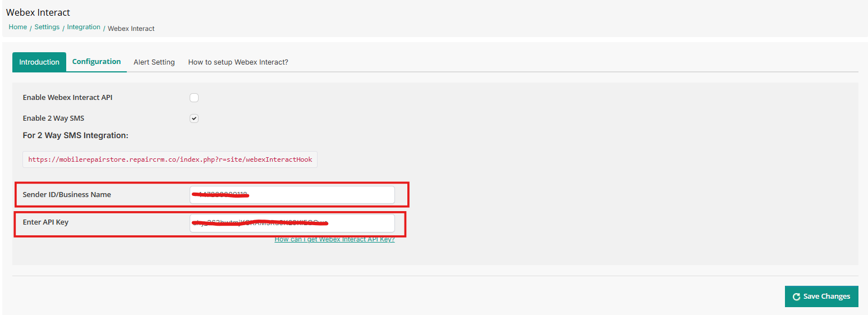Click the refresh icon in Save Changes
Screen dimensions: 868x315
(x=796, y=296)
